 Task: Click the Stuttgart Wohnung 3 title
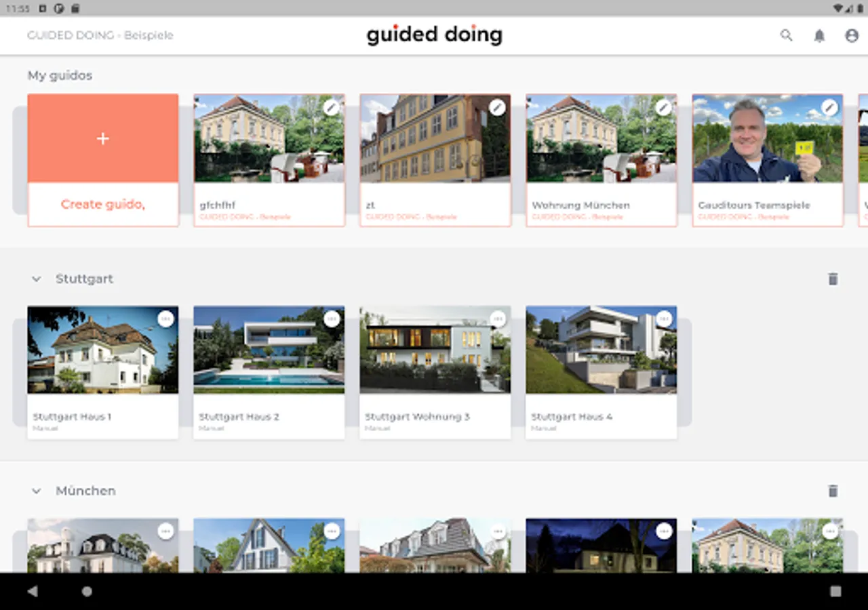click(418, 417)
